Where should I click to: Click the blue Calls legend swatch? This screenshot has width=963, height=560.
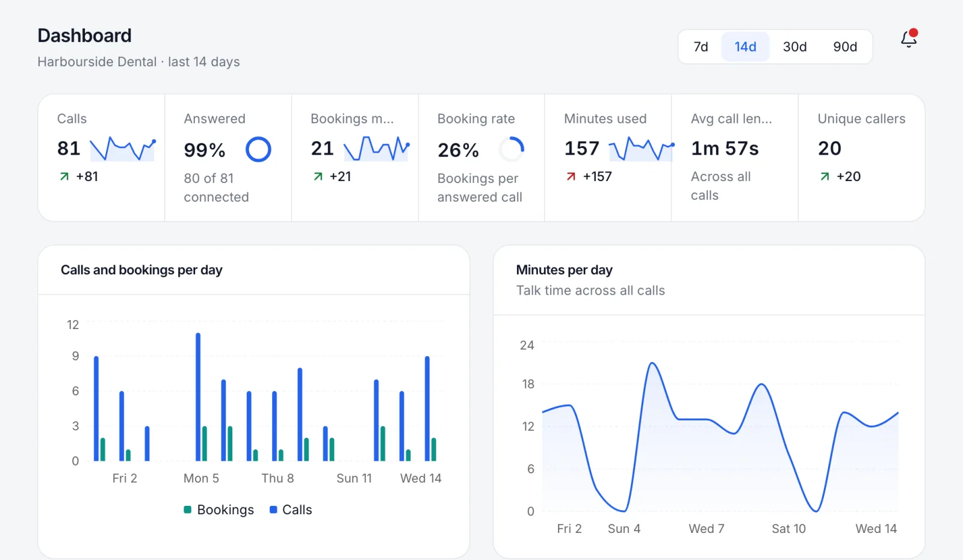point(273,509)
